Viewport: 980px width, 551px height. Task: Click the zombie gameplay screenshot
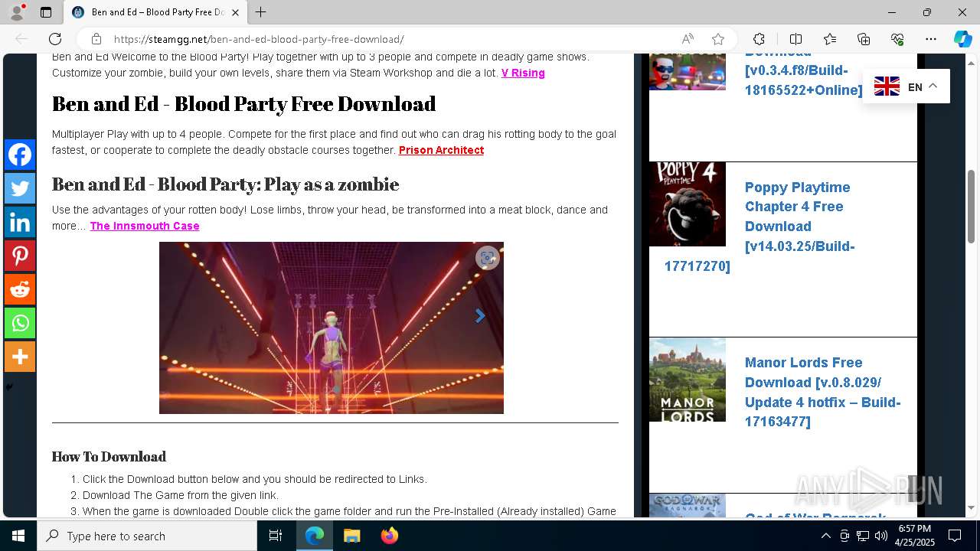point(332,328)
